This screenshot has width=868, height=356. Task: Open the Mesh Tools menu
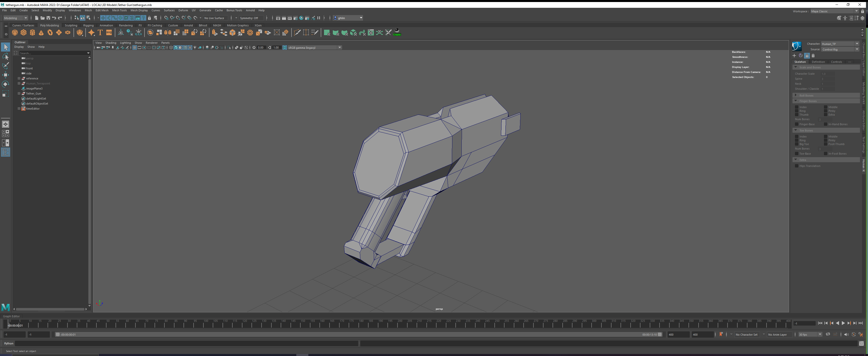pyautogui.click(x=119, y=10)
